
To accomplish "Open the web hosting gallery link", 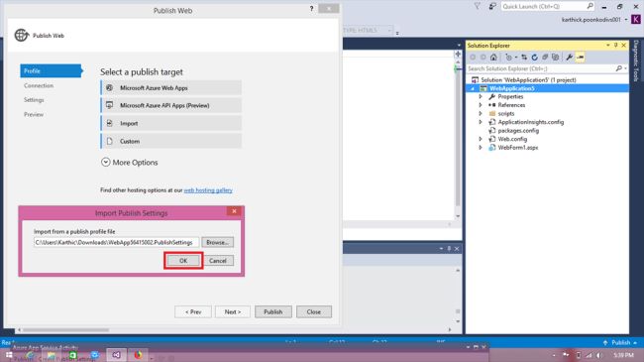I will pos(208,190).
